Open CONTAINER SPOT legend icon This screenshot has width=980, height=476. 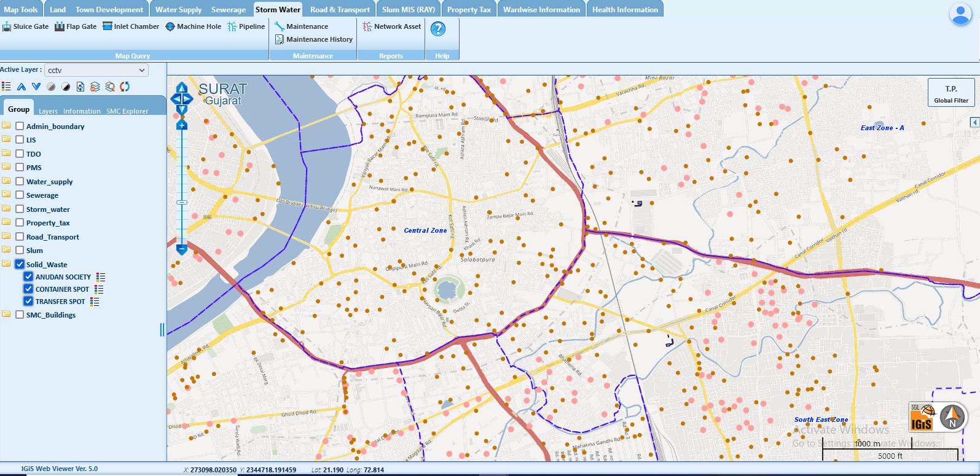(x=100, y=289)
